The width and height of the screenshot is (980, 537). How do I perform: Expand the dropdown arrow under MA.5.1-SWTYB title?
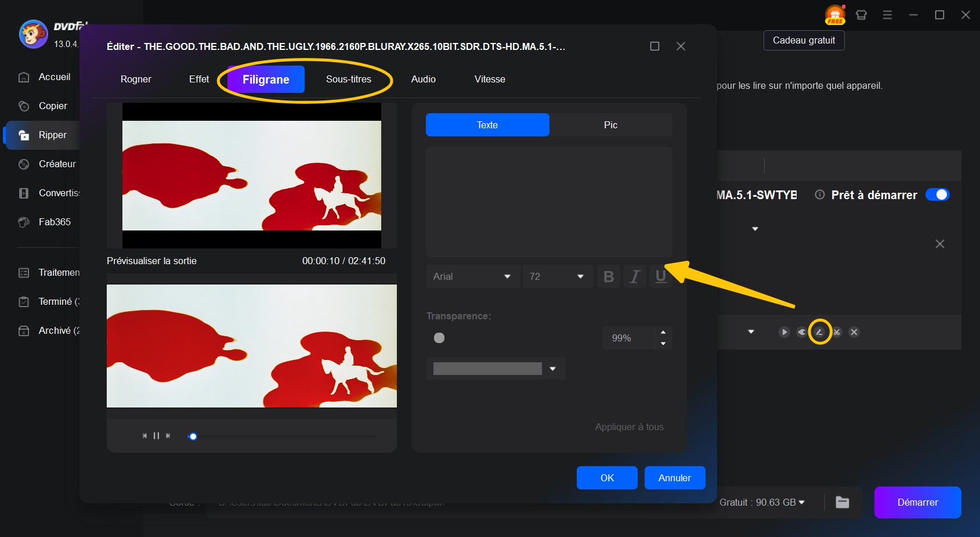(755, 229)
